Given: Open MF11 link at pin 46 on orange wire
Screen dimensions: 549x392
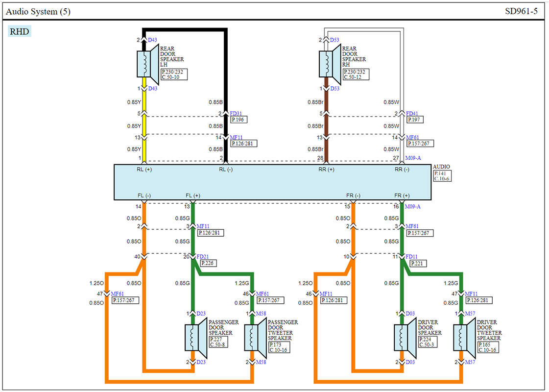Looking at the screenshot, I should click(x=326, y=294).
